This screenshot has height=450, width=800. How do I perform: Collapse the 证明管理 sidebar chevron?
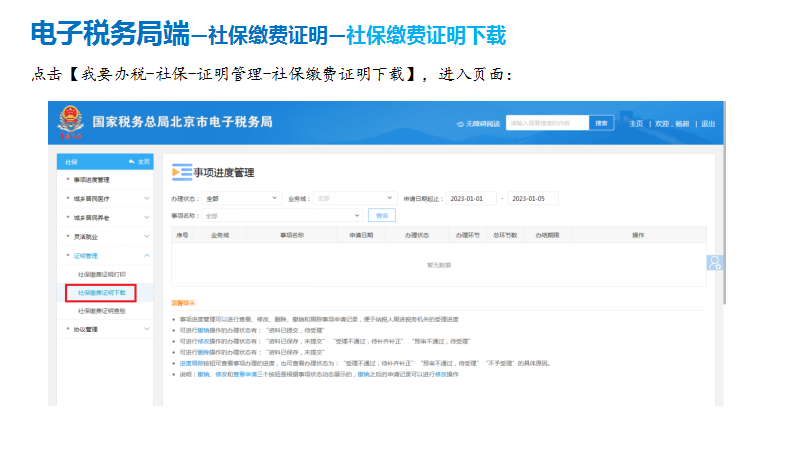point(146,255)
